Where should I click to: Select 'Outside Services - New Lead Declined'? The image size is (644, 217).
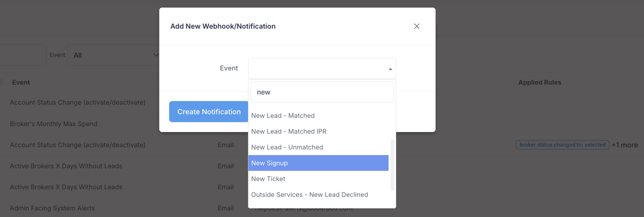coord(309,195)
